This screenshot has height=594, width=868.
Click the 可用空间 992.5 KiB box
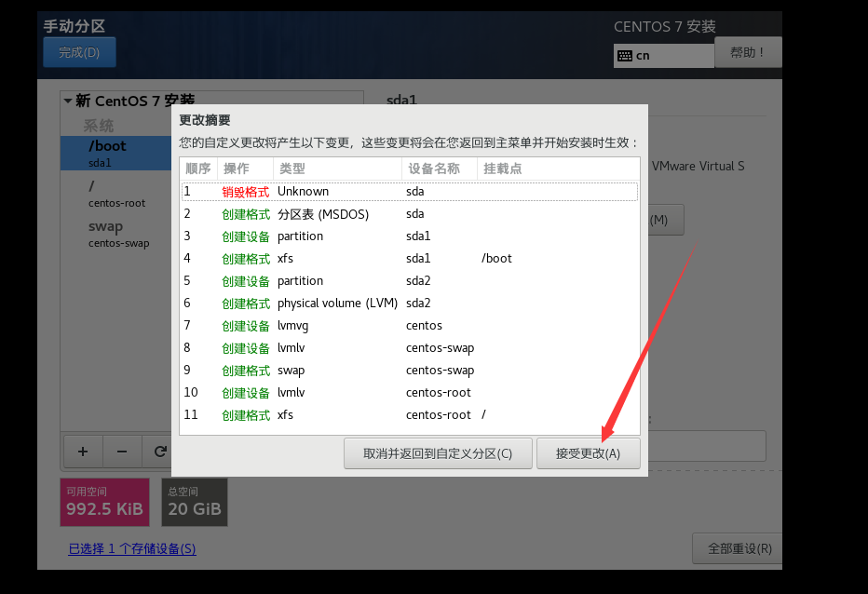tap(104, 502)
